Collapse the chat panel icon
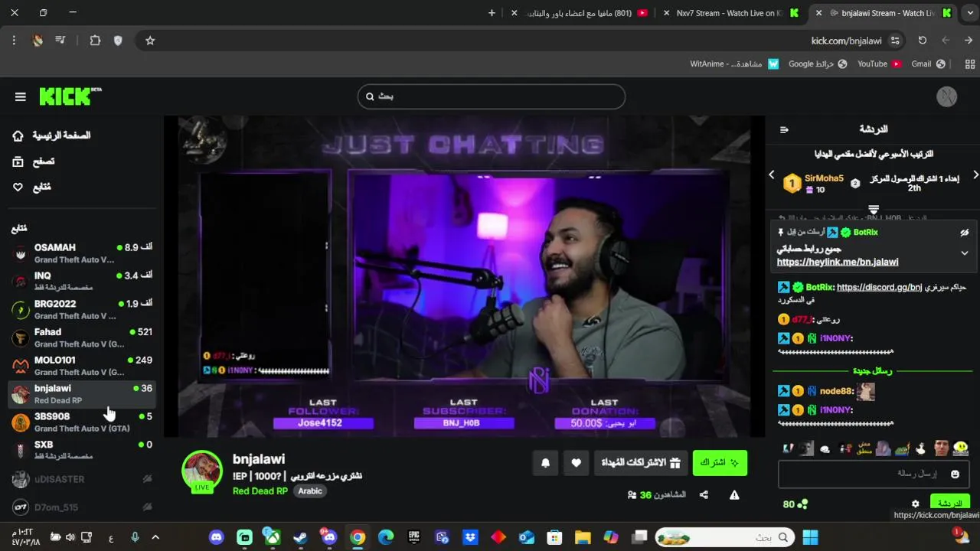Screen dimensions: 980x551 point(784,129)
